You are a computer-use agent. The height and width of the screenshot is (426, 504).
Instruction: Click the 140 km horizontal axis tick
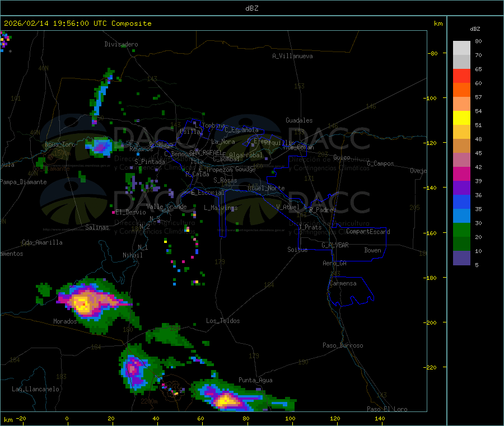tap(380, 419)
